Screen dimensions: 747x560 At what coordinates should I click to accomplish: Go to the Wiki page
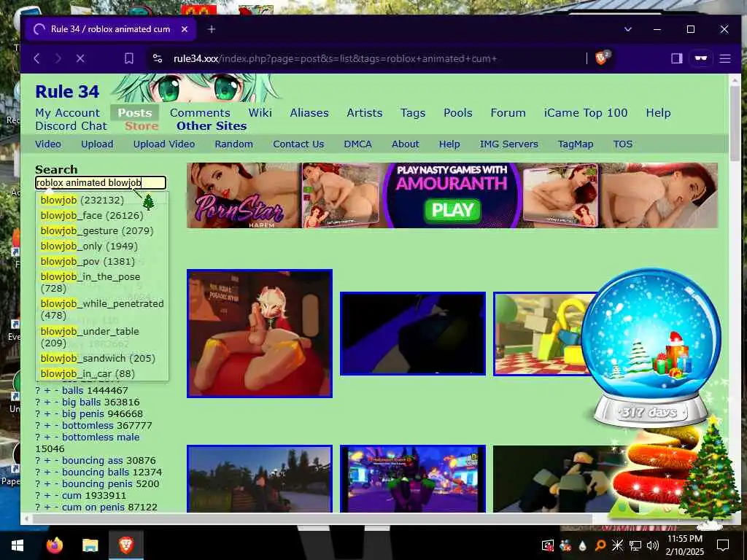[x=260, y=113]
